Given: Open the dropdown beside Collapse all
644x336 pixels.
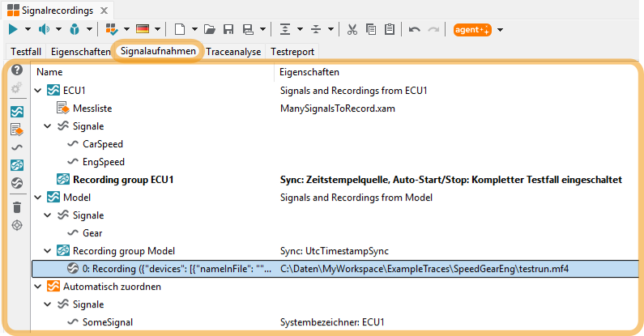Looking at the screenshot, I should [x=331, y=29].
